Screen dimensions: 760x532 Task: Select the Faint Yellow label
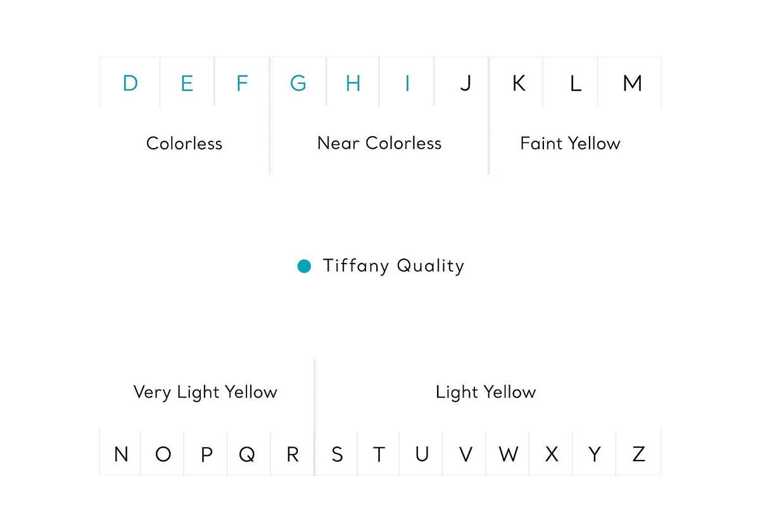pos(570,143)
